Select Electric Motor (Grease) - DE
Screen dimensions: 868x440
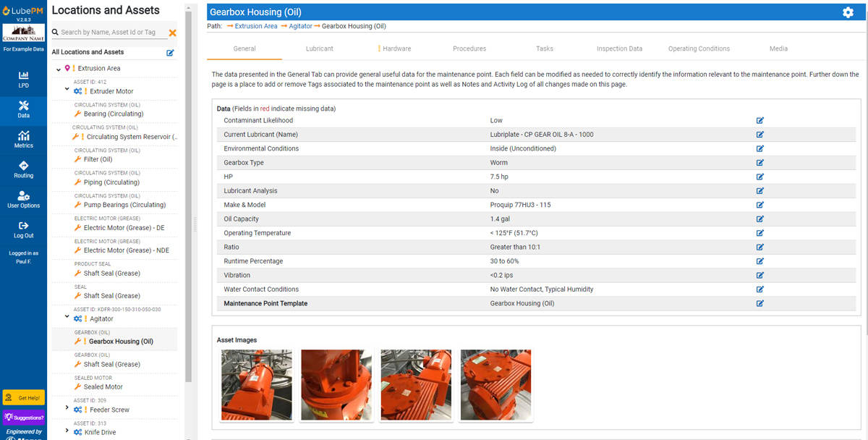point(124,228)
